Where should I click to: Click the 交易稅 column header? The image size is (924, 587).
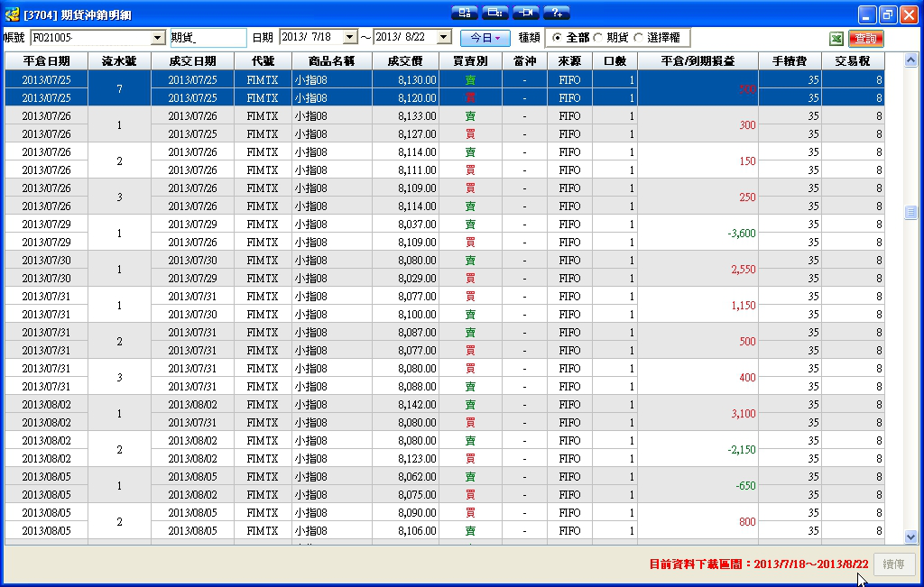click(853, 61)
